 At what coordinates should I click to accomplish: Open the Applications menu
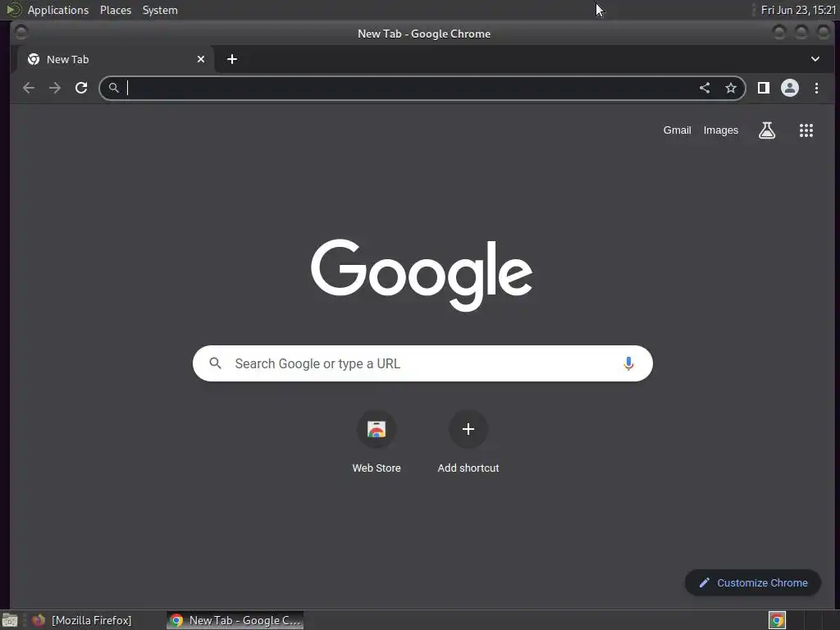pyautogui.click(x=58, y=10)
